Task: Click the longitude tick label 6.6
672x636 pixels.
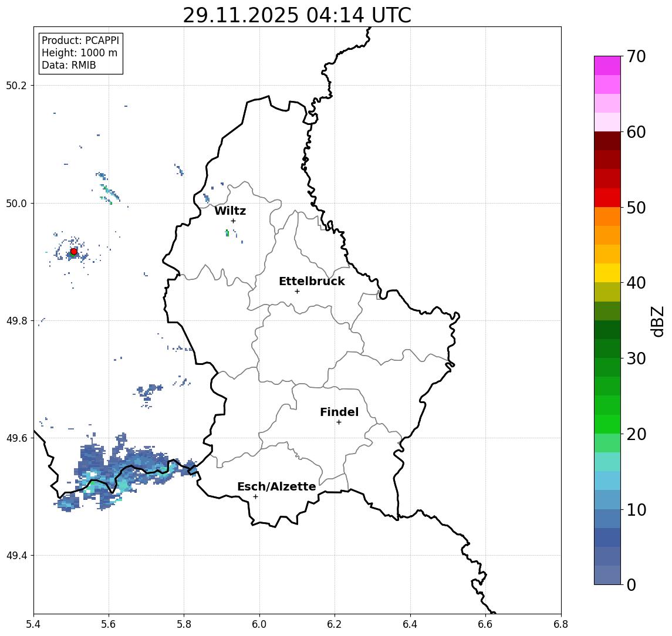Action: (x=485, y=624)
